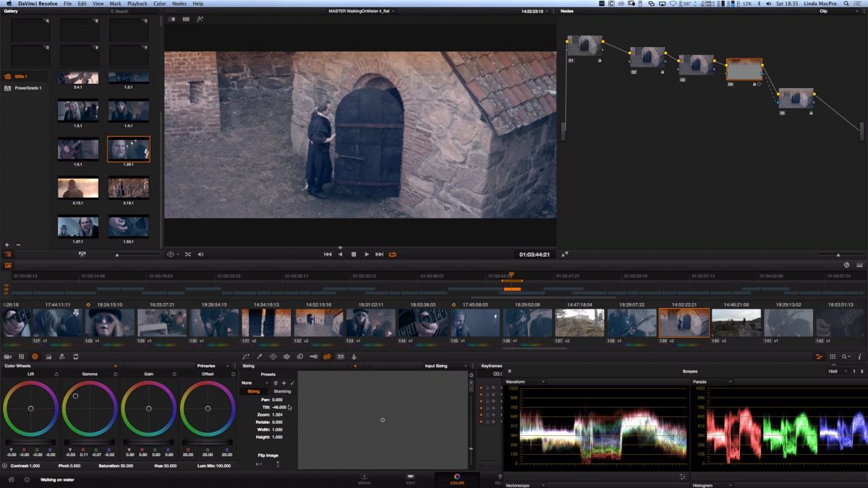Adjust the Lift master wheel slider
868x488 pixels.
[x=30, y=442]
